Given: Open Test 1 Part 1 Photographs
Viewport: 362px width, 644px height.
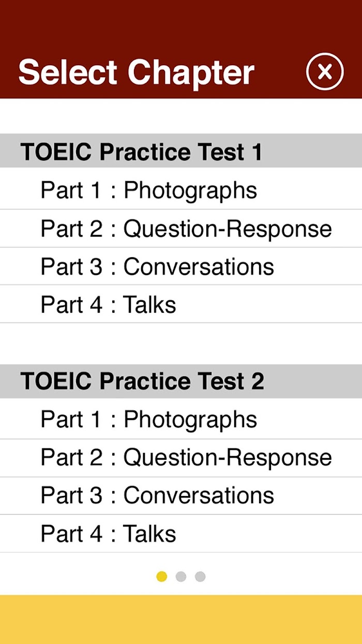Looking at the screenshot, I should pyautogui.click(x=181, y=190).
